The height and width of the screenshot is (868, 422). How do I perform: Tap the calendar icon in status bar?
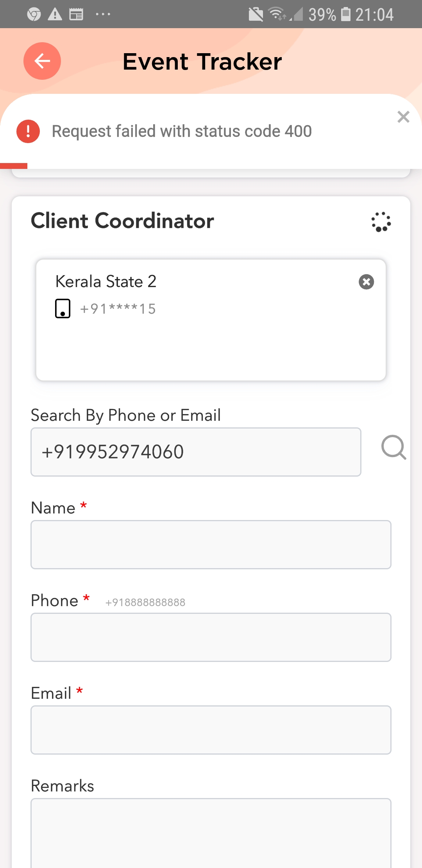click(76, 14)
